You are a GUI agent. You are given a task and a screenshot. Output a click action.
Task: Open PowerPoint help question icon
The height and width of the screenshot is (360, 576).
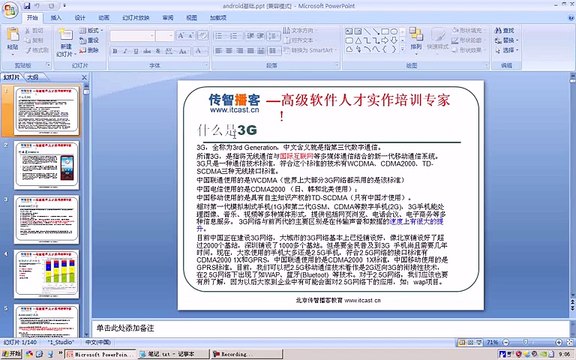570,17
